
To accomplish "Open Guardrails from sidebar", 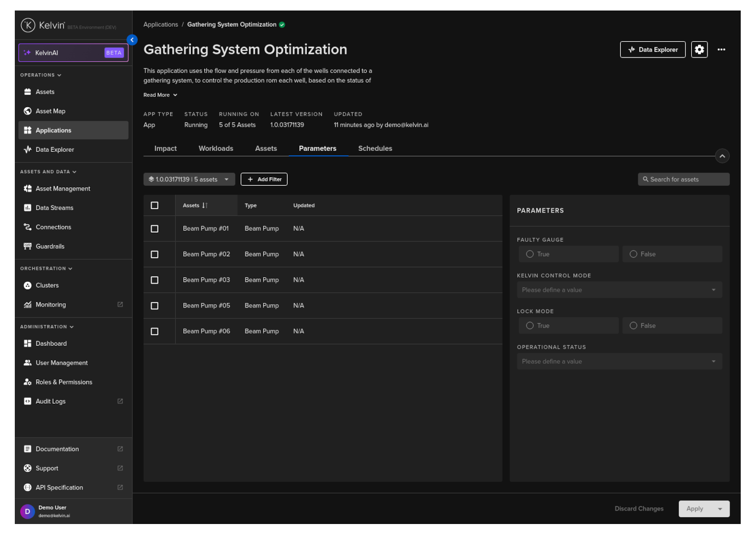I will pos(50,246).
